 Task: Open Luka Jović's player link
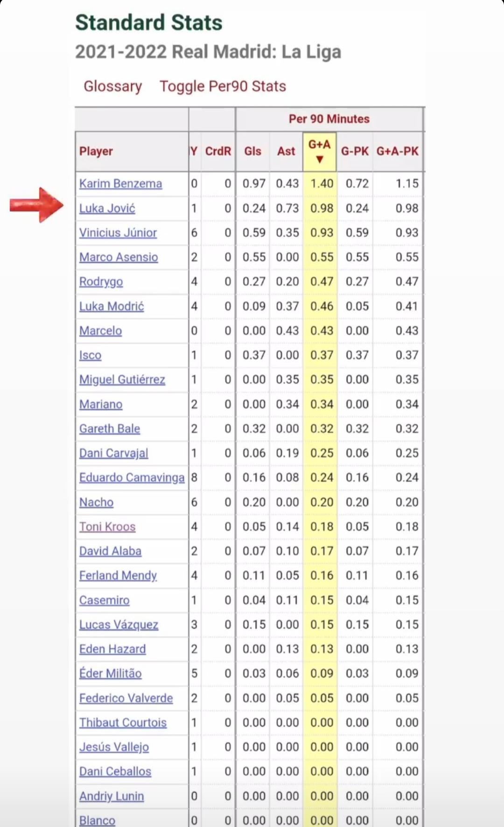[107, 208]
